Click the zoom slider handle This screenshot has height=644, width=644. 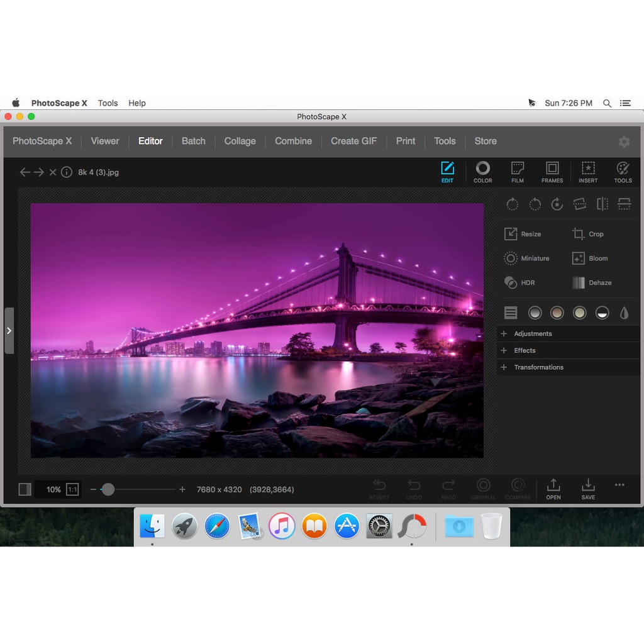point(108,489)
